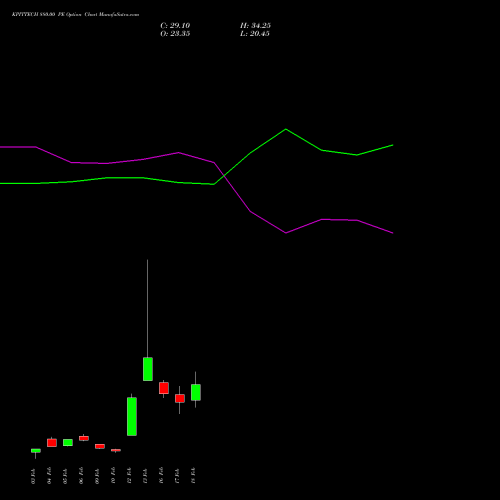Click the tall green 12 Feb candle
Screen dimensions: 500x500
(x=132, y=416)
